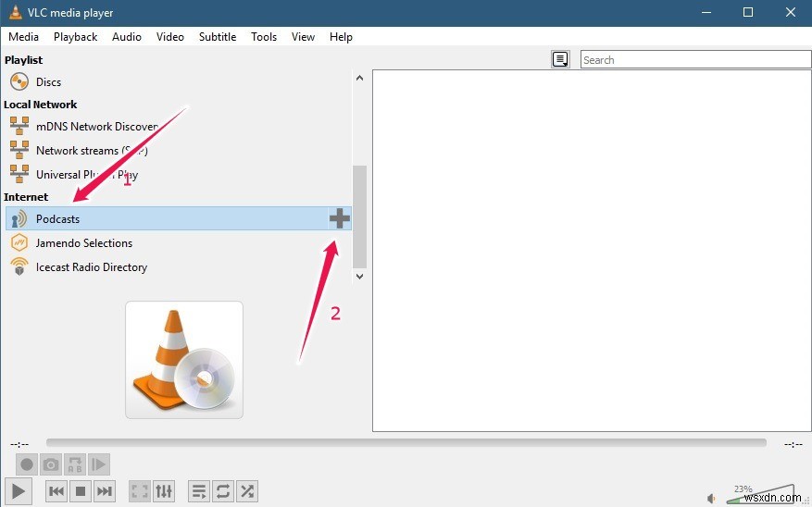Adjust the volume slider
The image size is (812, 507).
coord(760,494)
